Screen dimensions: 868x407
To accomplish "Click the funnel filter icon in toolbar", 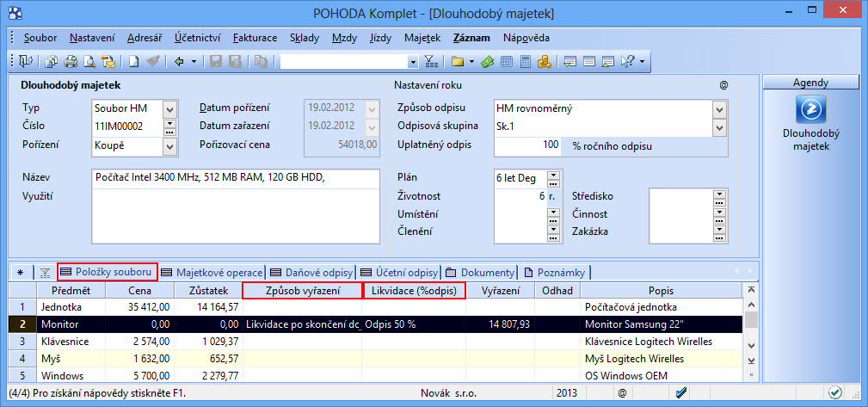I will (430, 61).
